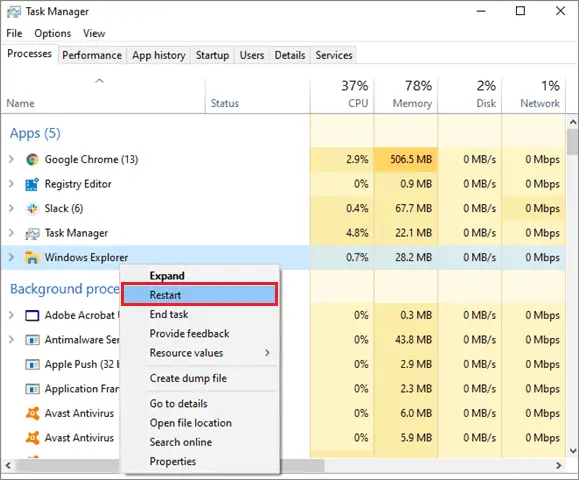The width and height of the screenshot is (579, 480).
Task: Open the Resource values submenu arrow
Action: [267, 353]
